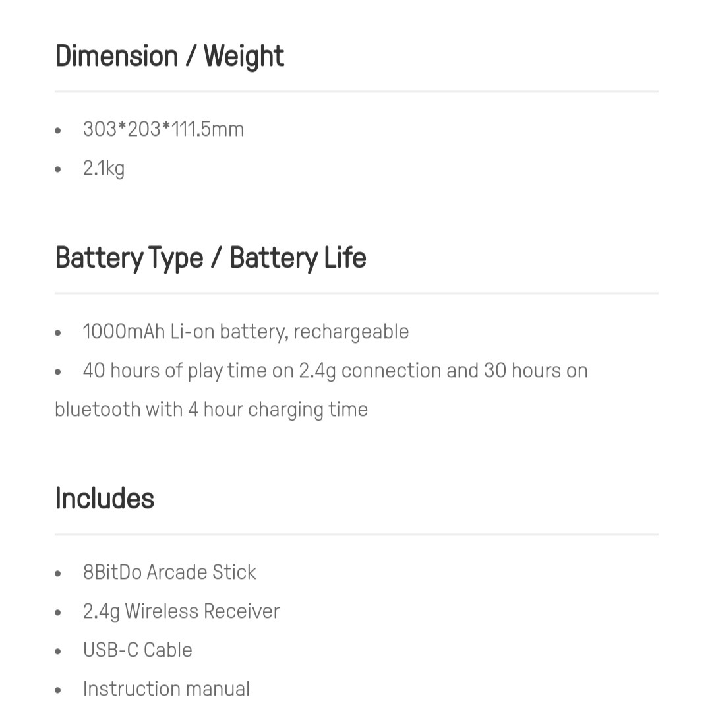
Task: Click the bullet before 8BitDo Arcade Stick
Action: 57,574
